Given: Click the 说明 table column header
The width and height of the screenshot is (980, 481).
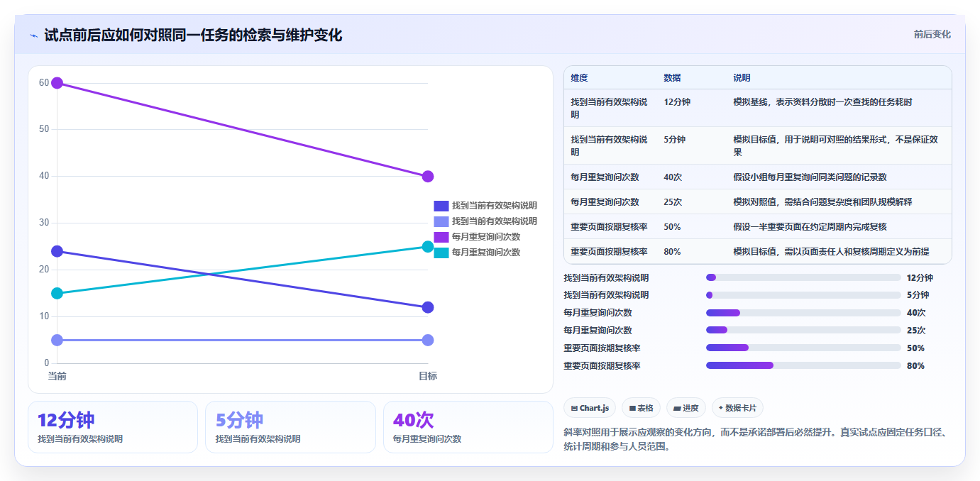Looking at the screenshot, I should pos(742,78).
